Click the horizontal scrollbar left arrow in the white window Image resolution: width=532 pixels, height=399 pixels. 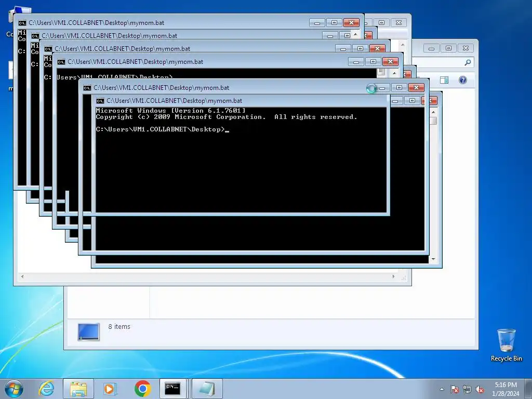[x=22, y=276]
